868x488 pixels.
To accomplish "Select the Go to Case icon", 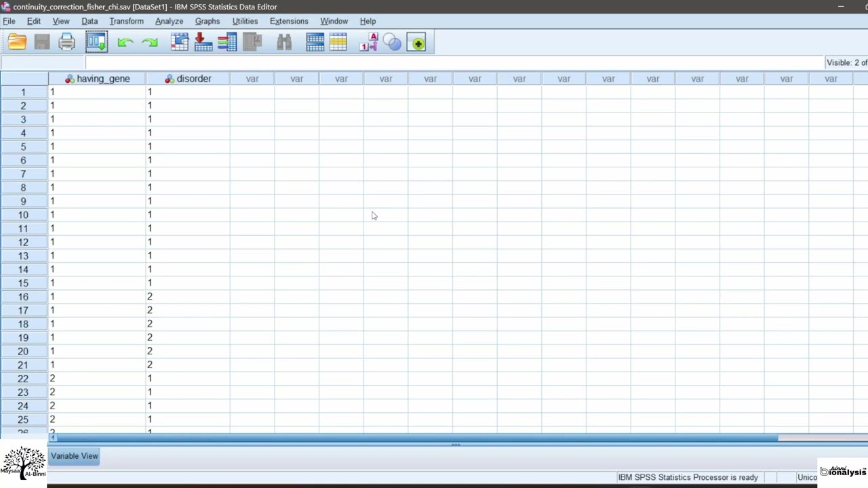I will point(180,43).
